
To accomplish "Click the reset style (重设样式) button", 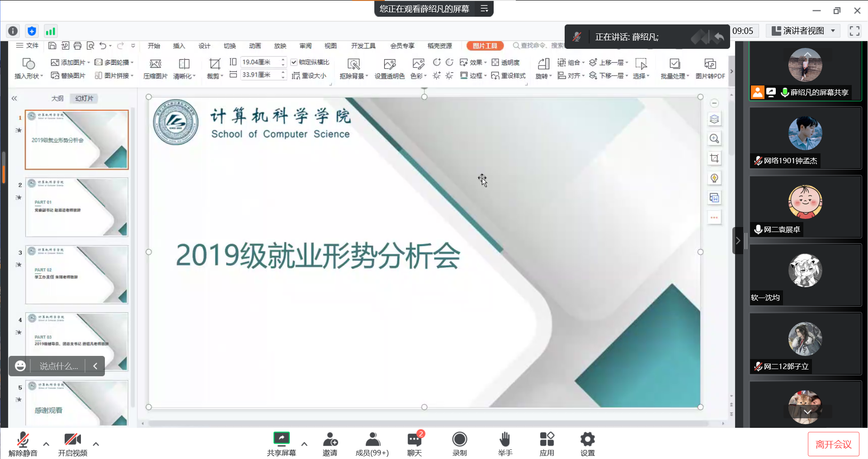I will click(x=509, y=76).
